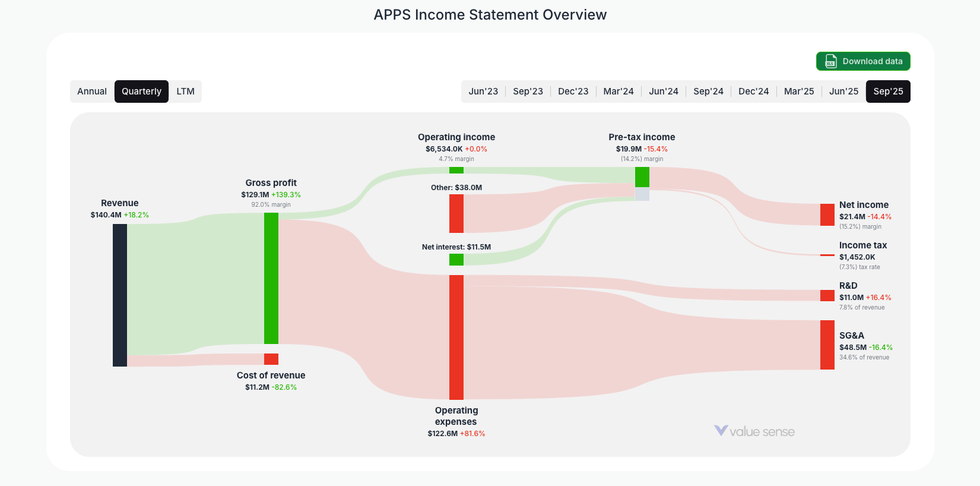Viewport: 980px width, 486px height.
Task: Click the (7.3%) tax rate text
Action: point(860,267)
